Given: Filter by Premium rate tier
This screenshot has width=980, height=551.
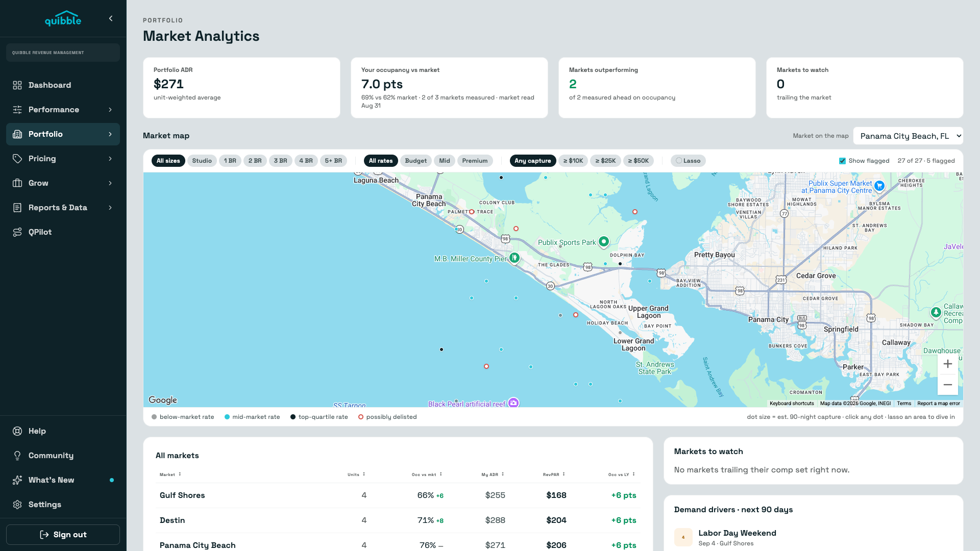Looking at the screenshot, I should point(475,161).
